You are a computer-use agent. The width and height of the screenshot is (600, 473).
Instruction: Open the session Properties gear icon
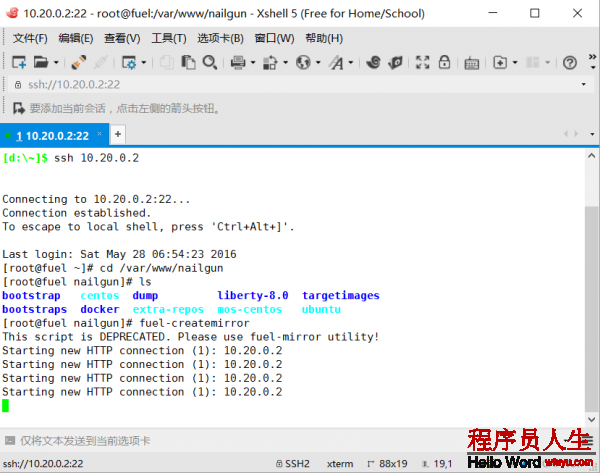coord(129,62)
